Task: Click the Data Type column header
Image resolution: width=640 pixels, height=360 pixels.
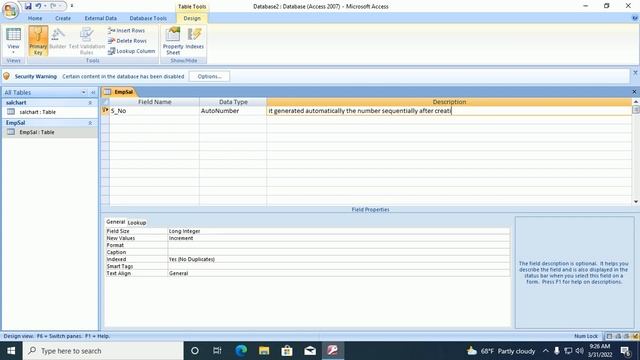Action: click(x=233, y=102)
